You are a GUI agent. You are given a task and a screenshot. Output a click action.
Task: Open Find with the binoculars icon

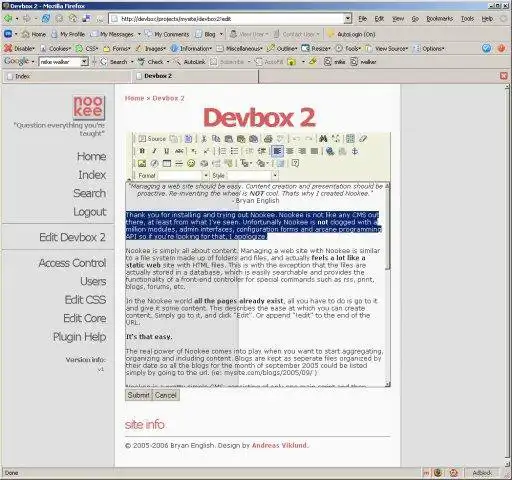323,139
